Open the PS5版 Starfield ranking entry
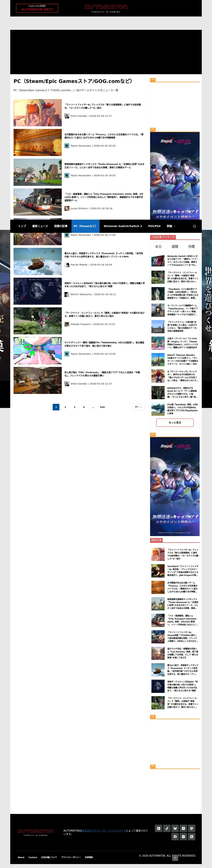 coord(175,409)
